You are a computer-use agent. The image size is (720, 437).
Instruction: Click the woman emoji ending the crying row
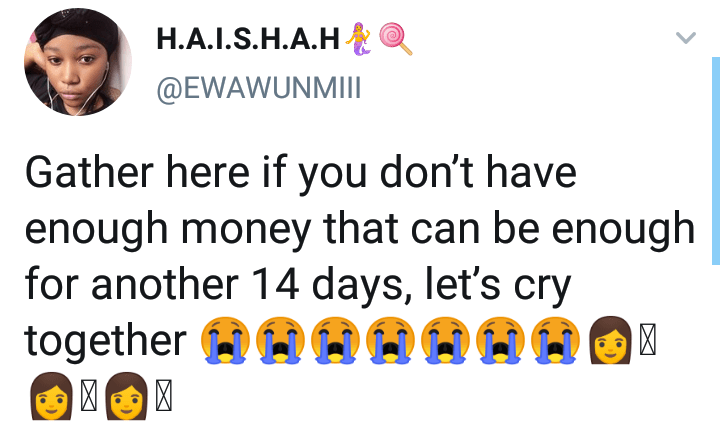[x=610, y=340]
